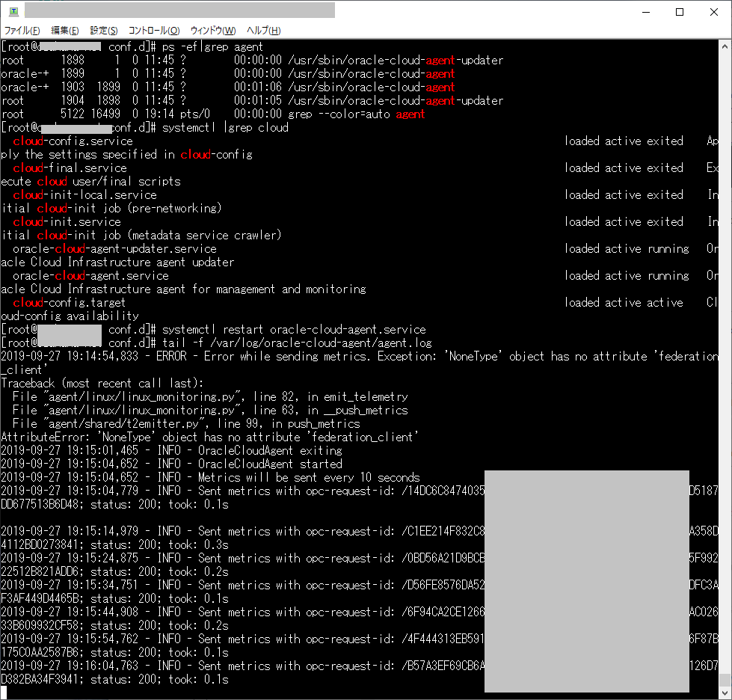Click 'cloud-init.service' line
732x700 pixels.
pos(67,222)
